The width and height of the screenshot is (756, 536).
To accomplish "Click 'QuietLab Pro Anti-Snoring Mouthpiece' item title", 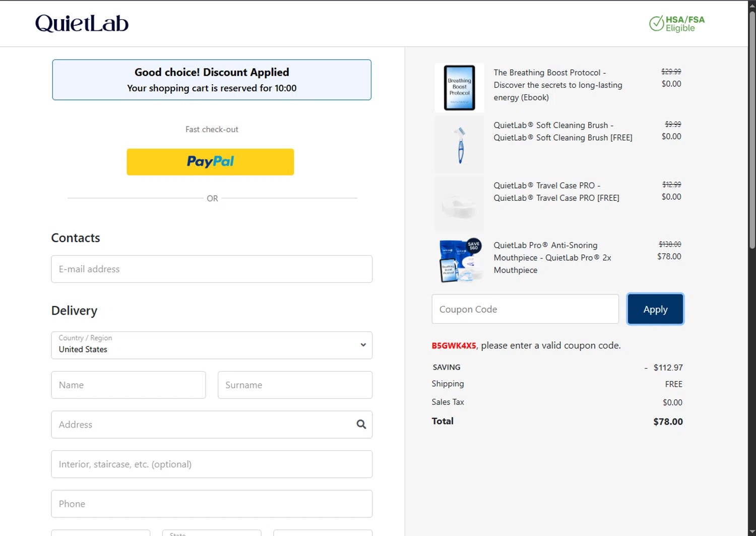I will coord(552,258).
